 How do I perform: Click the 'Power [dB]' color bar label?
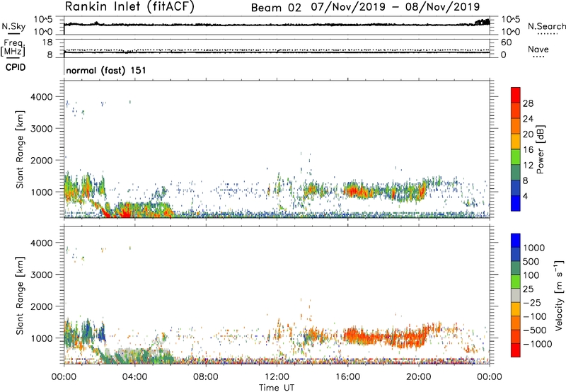tap(540, 149)
